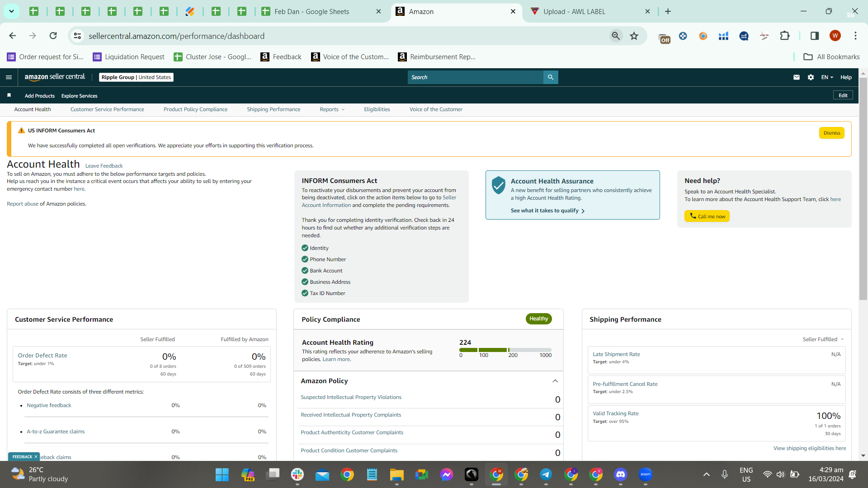This screenshot has height=488, width=868.
Task: View site information icon in address bar
Action: pyautogui.click(x=78, y=36)
